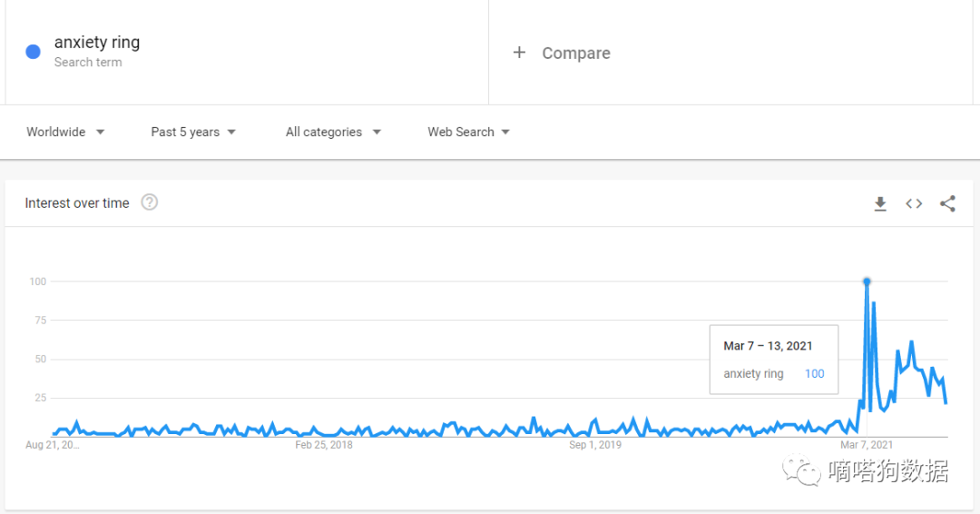The width and height of the screenshot is (980, 514).
Task: Click the plus icon beside Compare
Action: (519, 53)
